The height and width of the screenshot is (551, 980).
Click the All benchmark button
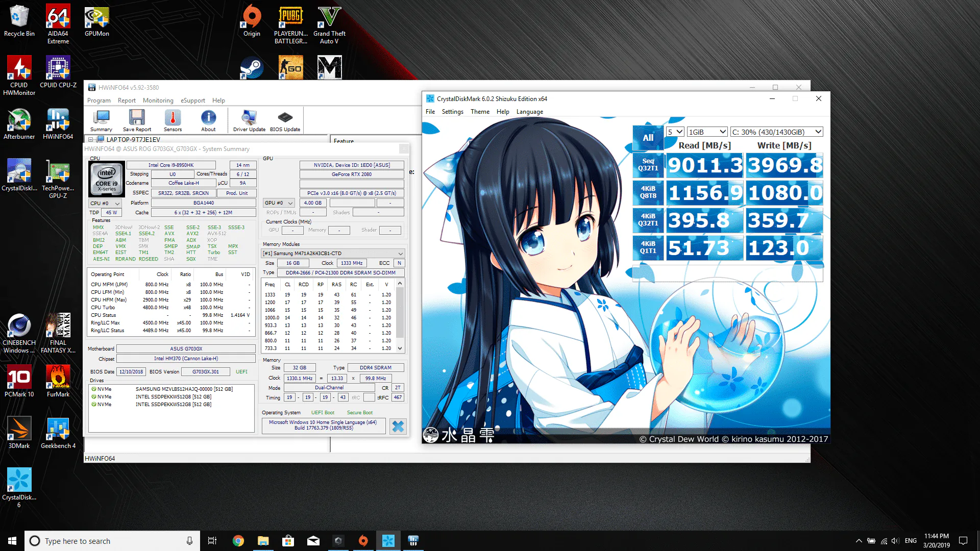point(648,138)
